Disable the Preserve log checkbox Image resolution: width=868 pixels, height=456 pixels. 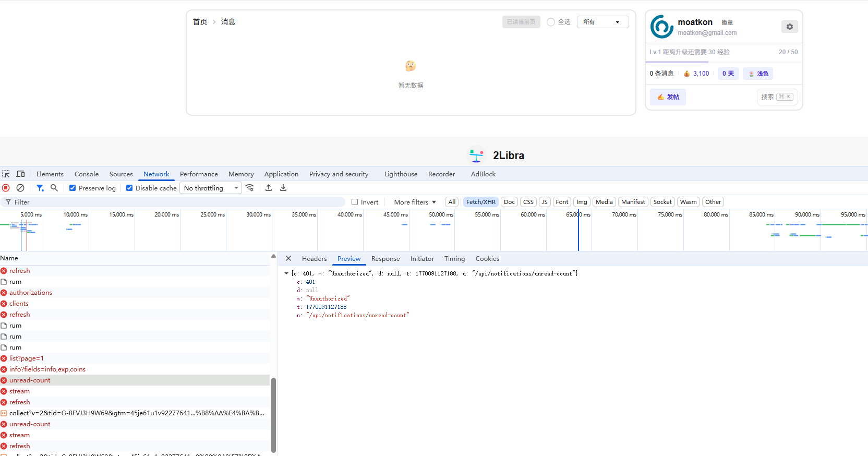tap(73, 188)
